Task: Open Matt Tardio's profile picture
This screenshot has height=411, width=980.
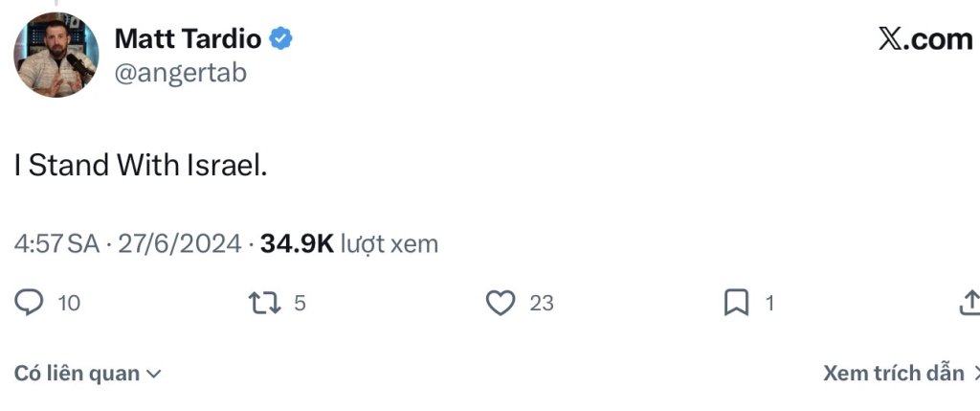Action: coord(56,56)
